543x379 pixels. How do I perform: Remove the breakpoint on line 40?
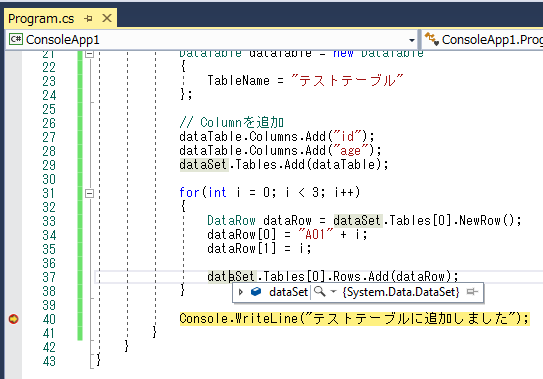pos(14,319)
